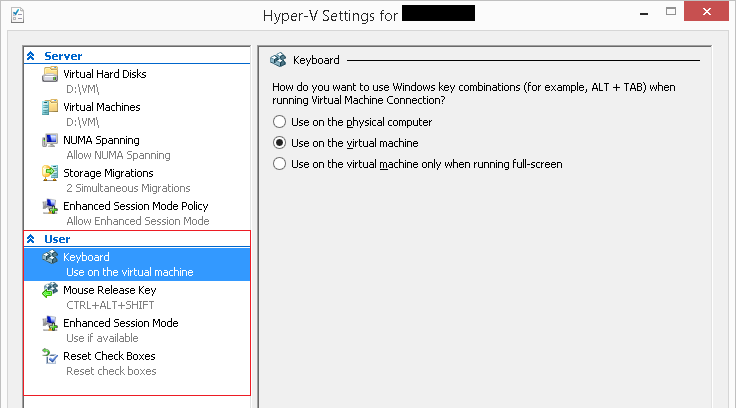
Task: Click the 2 Simultaneous Migrations subtitle
Action: (x=128, y=188)
